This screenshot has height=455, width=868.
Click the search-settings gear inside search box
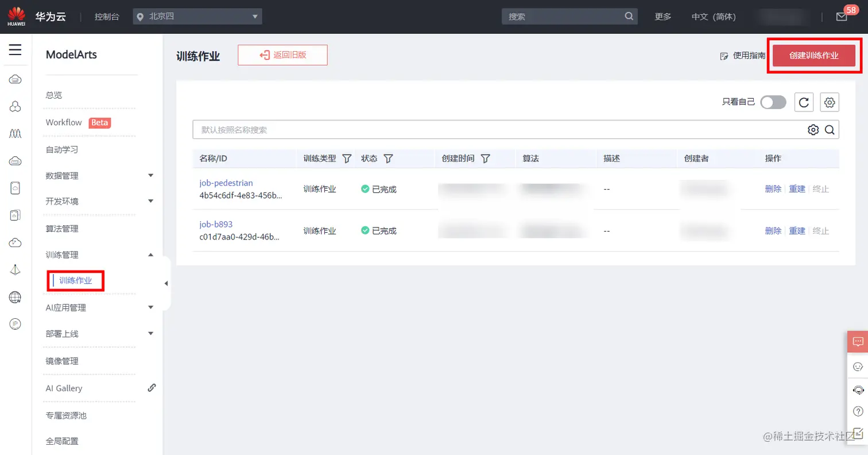click(x=813, y=130)
